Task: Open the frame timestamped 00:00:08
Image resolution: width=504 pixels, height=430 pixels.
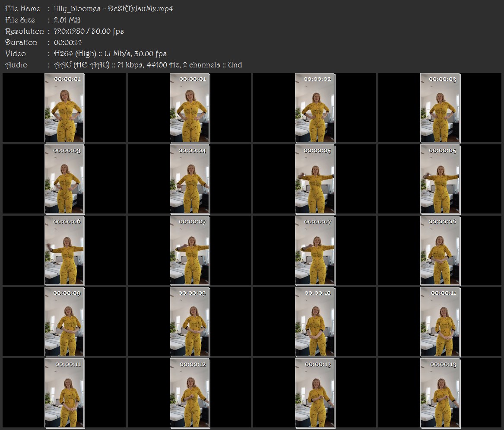Action: 440,251
